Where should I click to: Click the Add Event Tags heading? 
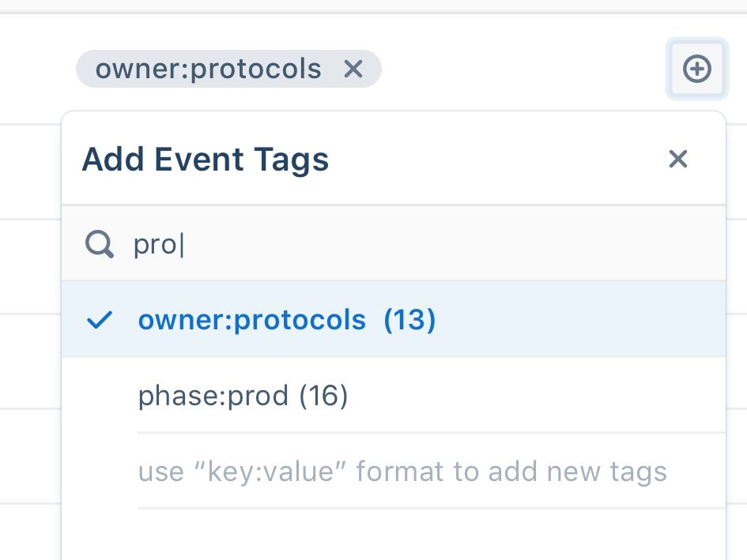click(x=206, y=160)
